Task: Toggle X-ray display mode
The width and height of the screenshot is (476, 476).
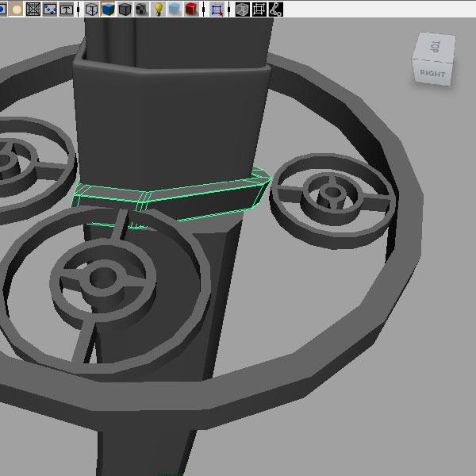Action: click(x=243, y=9)
